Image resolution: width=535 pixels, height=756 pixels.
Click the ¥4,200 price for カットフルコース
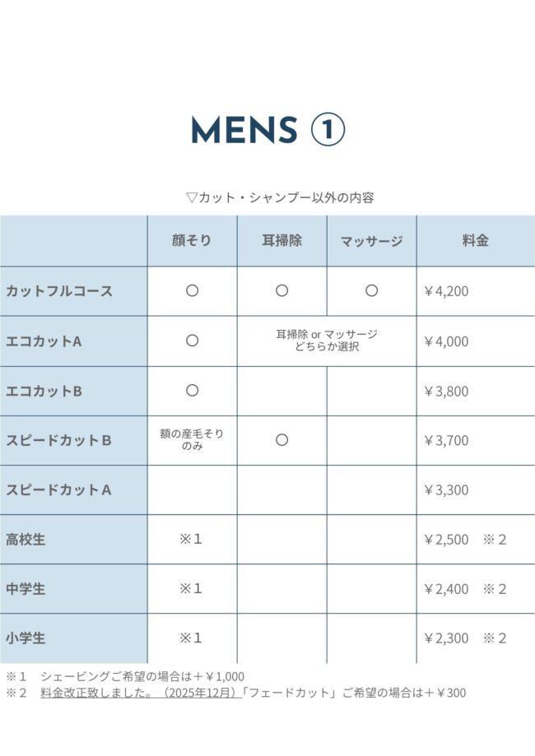(x=446, y=291)
